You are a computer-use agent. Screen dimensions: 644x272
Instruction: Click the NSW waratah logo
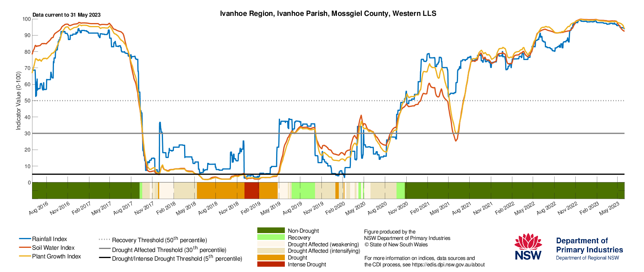[x=528, y=247]
